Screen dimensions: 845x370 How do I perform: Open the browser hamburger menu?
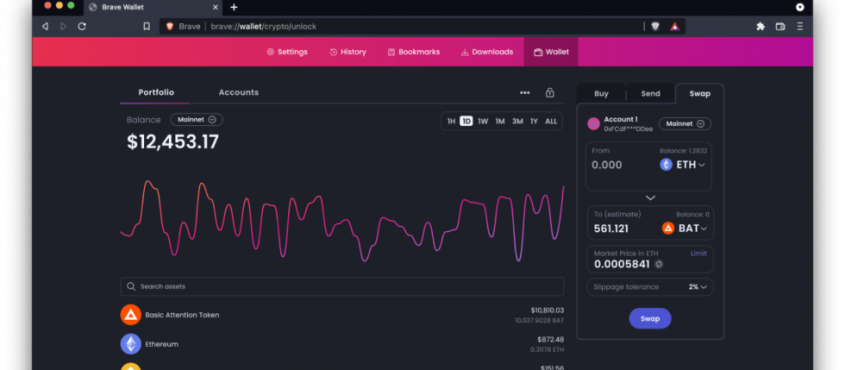[800, 26]
